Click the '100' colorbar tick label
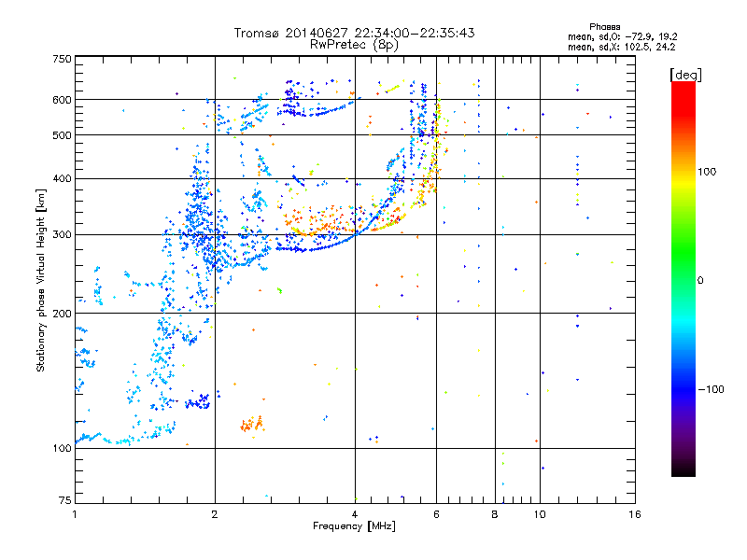The height and width of the screenshot is (560, 747). [x=707, y=172]
